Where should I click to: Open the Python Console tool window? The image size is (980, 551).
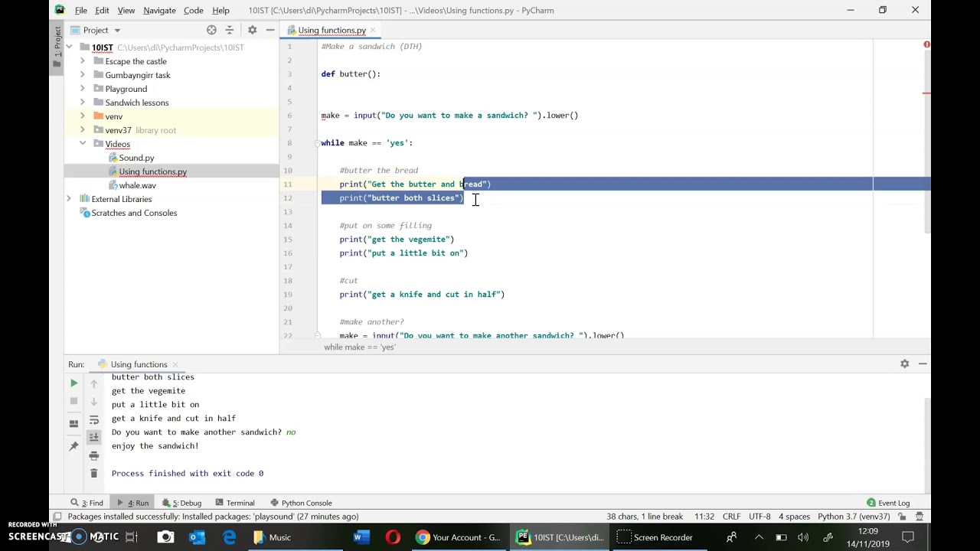301,503
